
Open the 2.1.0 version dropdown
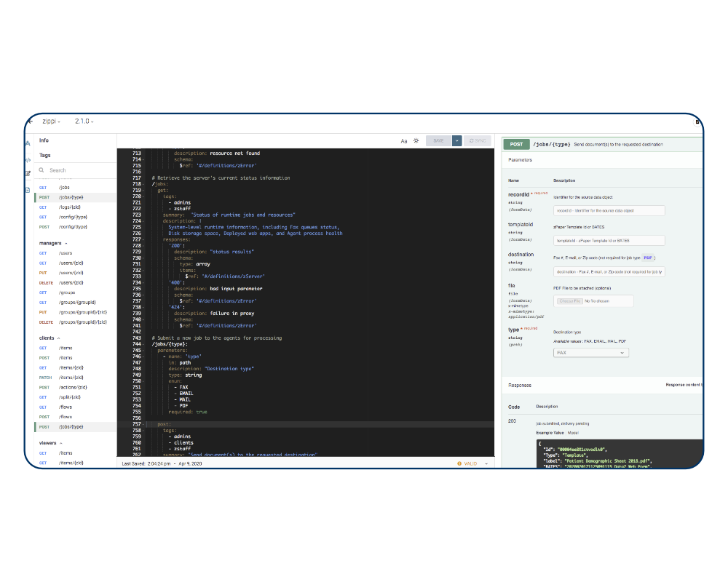click(84, 121)
